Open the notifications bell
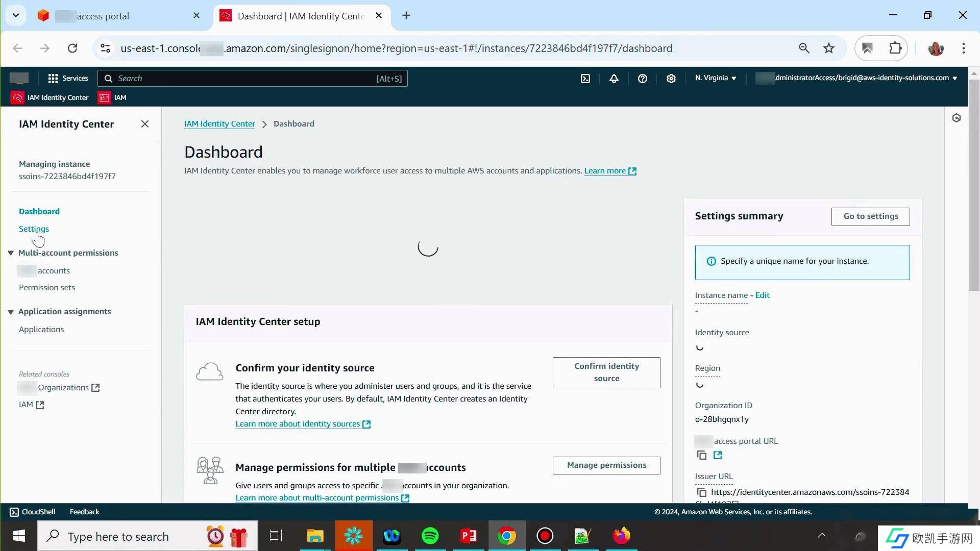The image size is (980, 551). coord(614,79)
